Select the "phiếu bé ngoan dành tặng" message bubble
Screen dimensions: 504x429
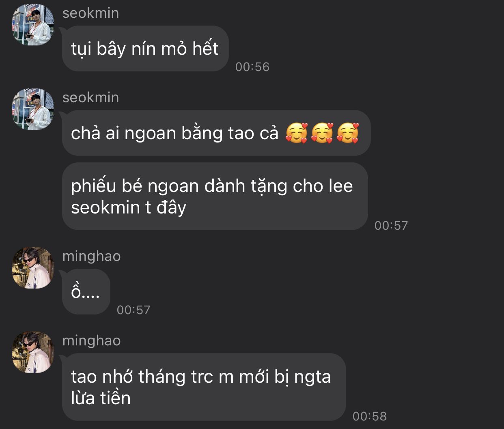click(215, 196)
